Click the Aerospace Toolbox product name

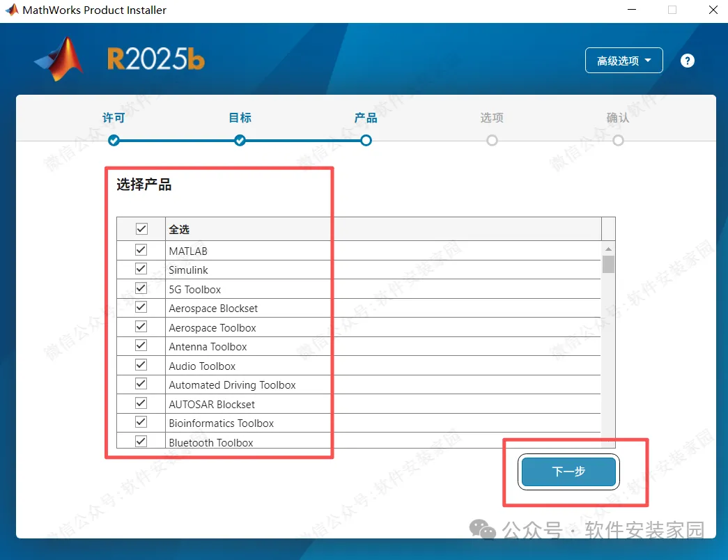(x=212, y=328)
